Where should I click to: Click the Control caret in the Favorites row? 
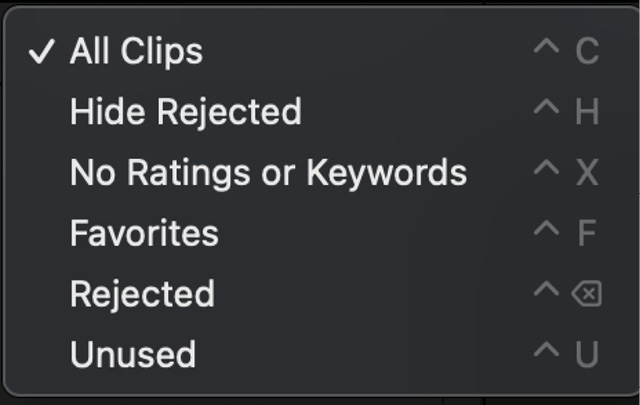(546, 230)
